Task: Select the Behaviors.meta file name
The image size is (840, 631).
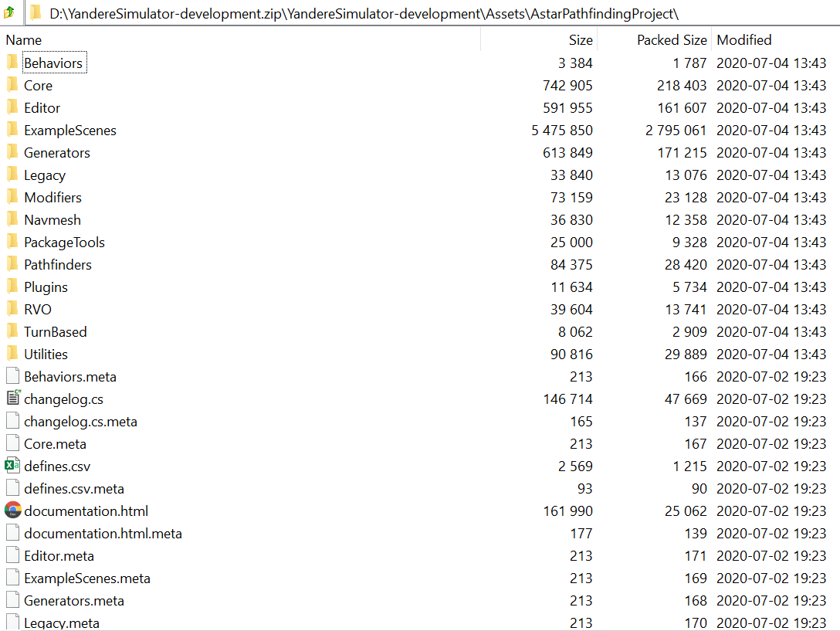Action: coord(69,377)
